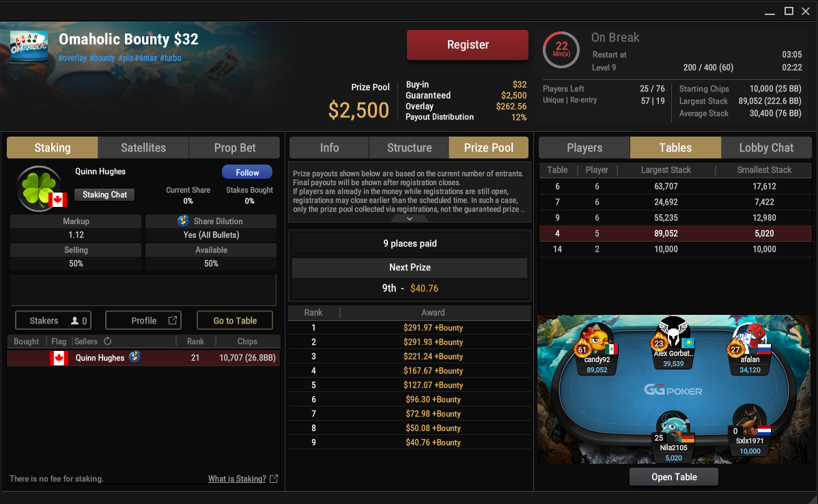Select Alex Gorbat's winged skull avatar
The width and height of the screenshot is (818, 504).
click(x=673, y=332)
